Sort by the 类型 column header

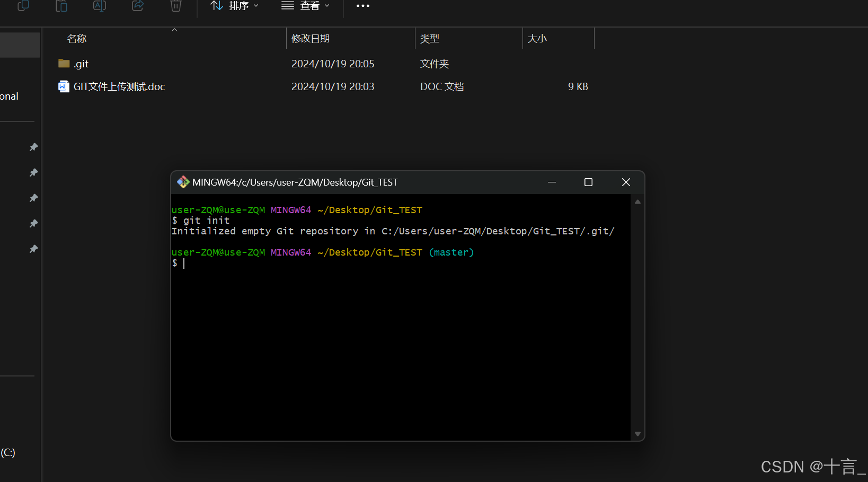(x=430, y=39)
